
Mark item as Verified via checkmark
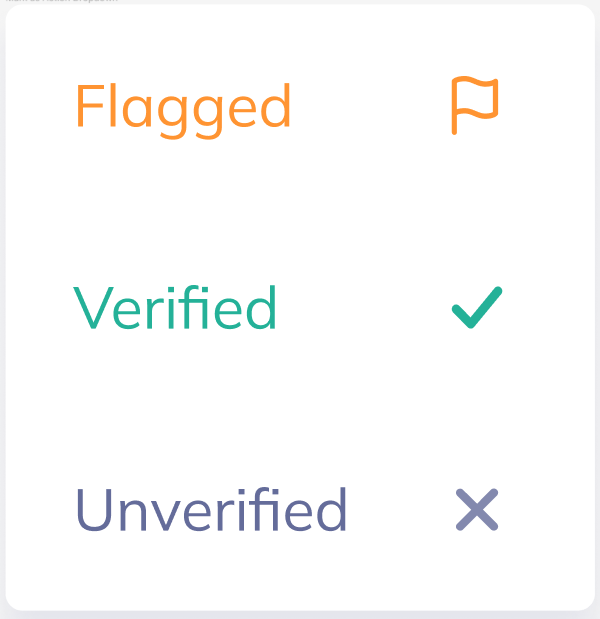pos(477,307)
